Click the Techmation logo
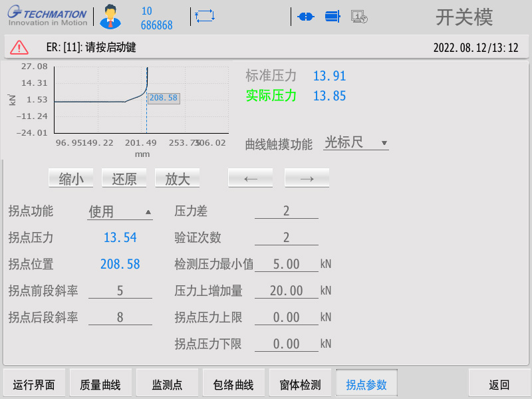This screenshot has height=399, width=532. point(47,17)
